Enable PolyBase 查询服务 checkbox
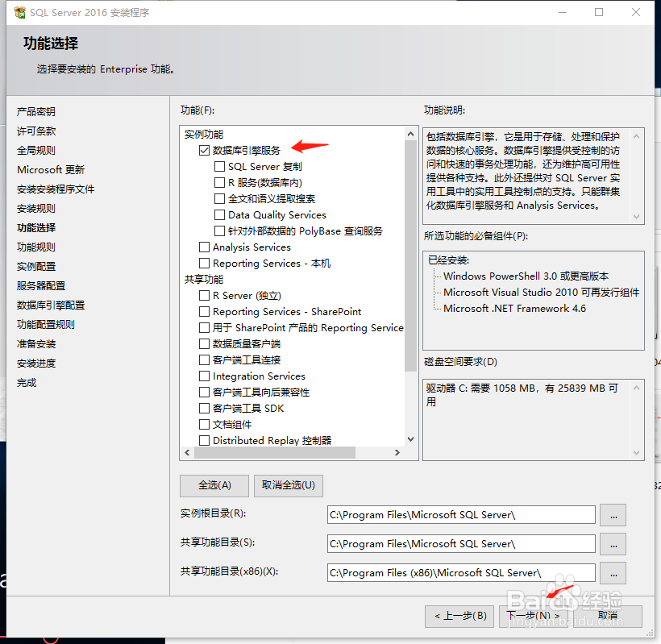 [219, 231]
